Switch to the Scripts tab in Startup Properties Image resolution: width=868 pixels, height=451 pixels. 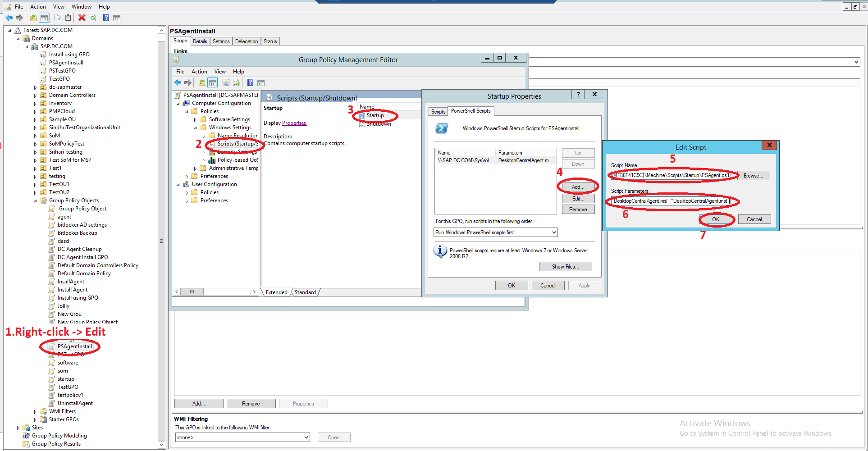point(438,112)
